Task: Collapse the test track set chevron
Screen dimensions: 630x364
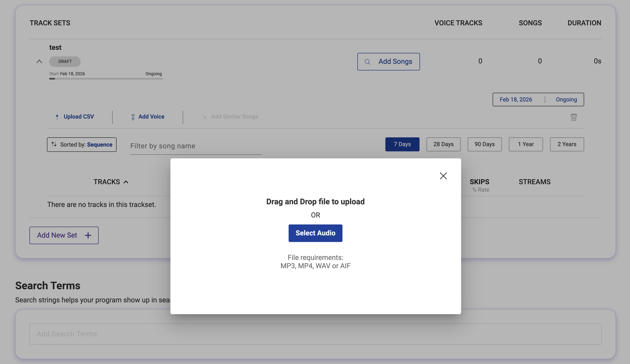Action: (39, 61)
